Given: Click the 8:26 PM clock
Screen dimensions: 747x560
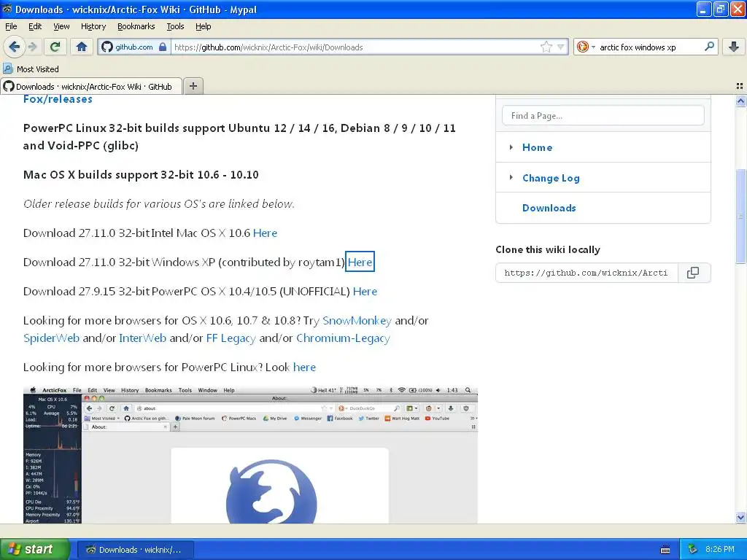Looking at the screenshot, I should tap(720, 549).
